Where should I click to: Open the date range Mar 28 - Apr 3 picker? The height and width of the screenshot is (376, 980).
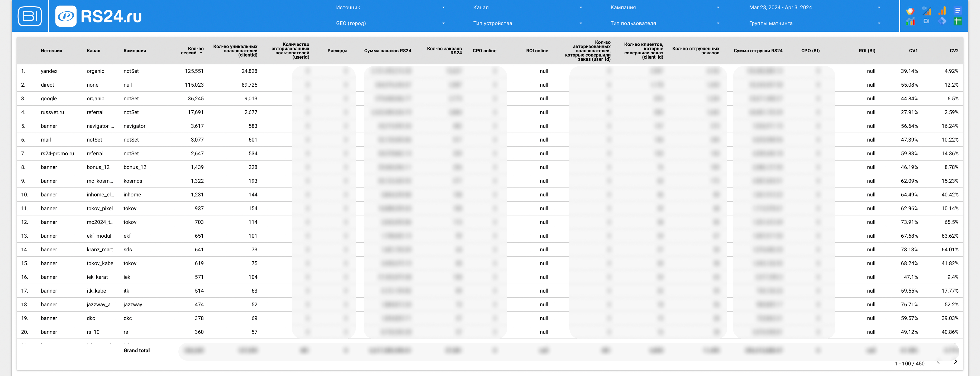click(814, 7)
